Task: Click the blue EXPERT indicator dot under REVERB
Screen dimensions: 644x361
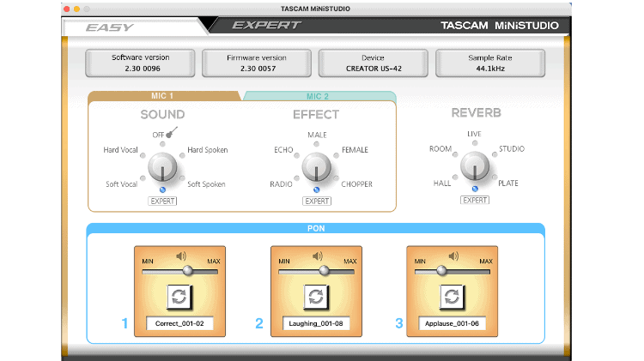Action: (x=475, y=190)
